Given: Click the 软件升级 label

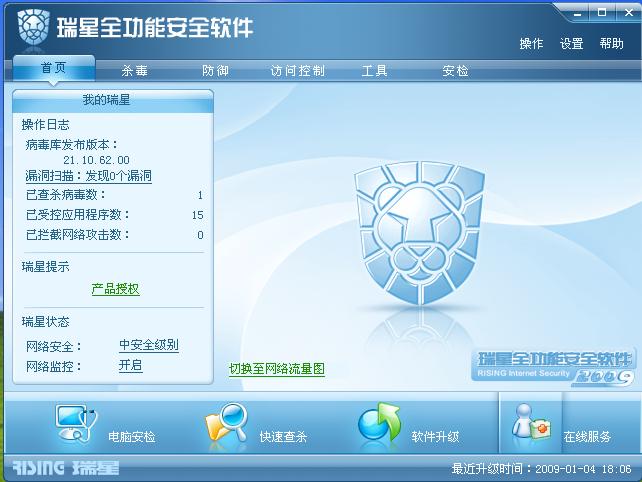Looking at the screenshot, I should pyautogui.click(x=435, y=437).
